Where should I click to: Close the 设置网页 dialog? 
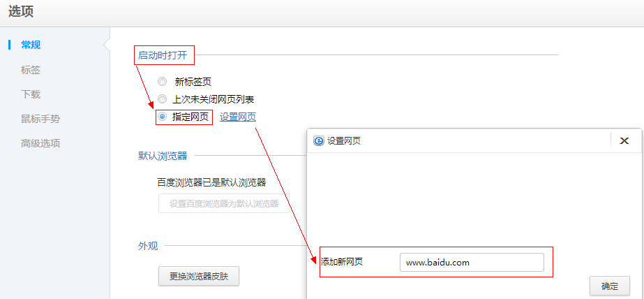tap(624, 140)
